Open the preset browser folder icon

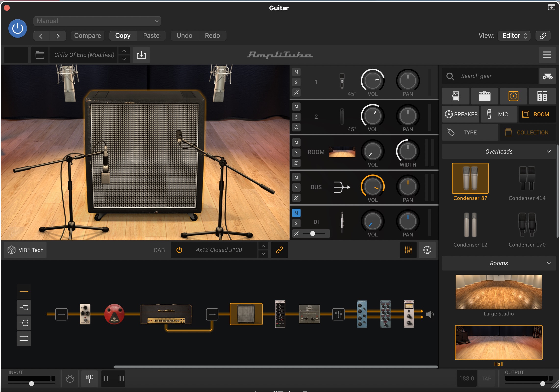click(40, 55)
